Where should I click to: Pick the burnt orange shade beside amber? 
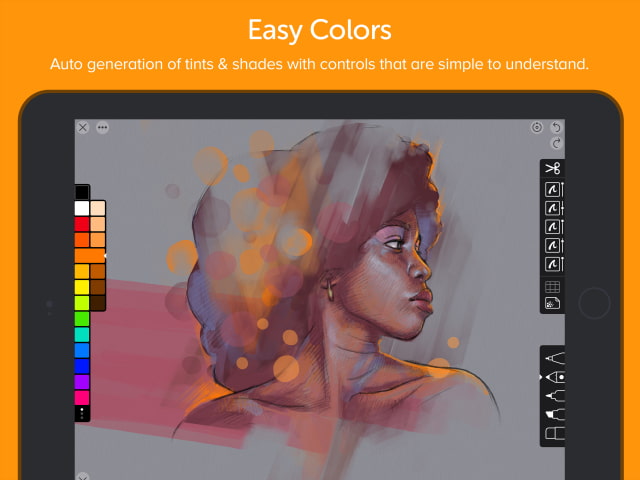[98, 271]
